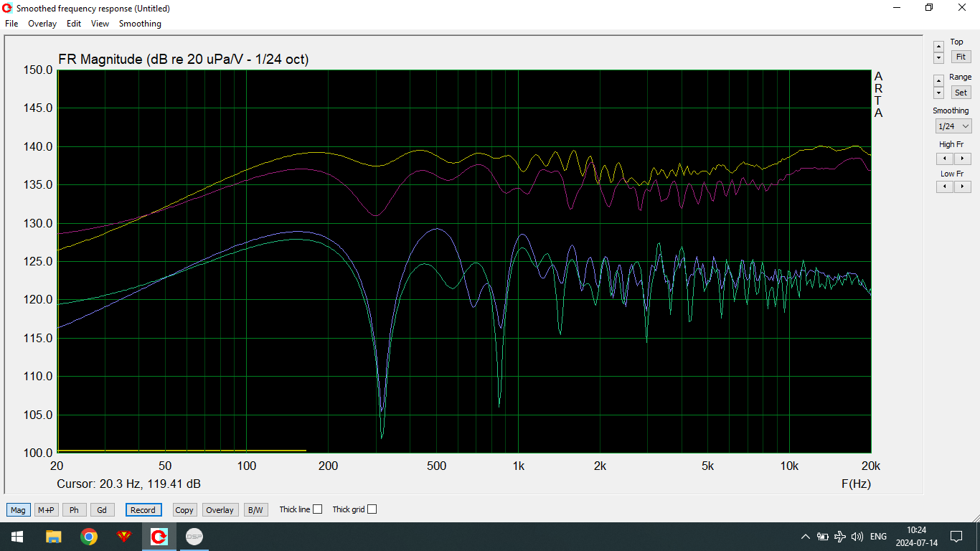Click the Range up arrow stepper
Image resolution: width=980 pixels, height=551 pixels.
click(938, 80)
